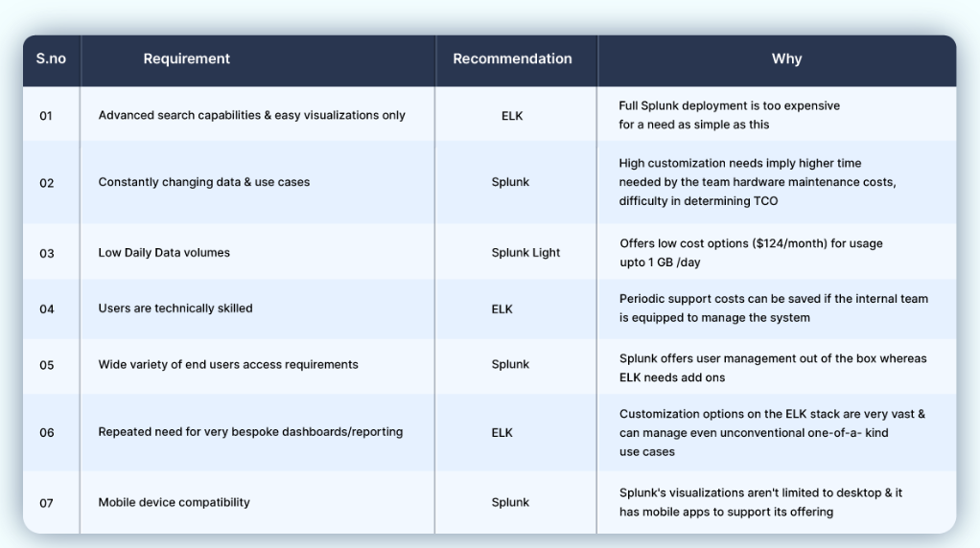Viewport: 980px width, 548px height.
Task: Click the Recommendation column header
Action: pos(512,59)
